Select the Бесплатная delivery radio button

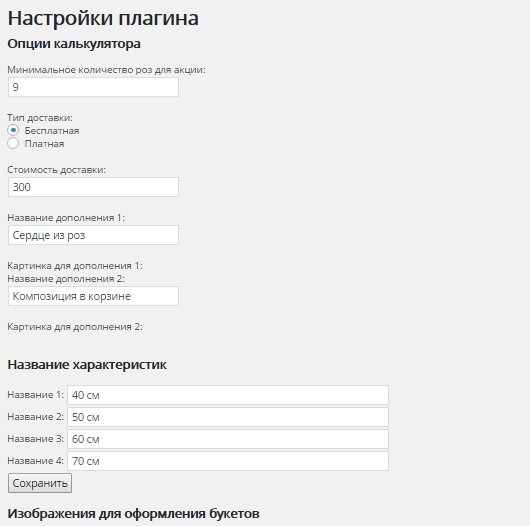[13, 130]
